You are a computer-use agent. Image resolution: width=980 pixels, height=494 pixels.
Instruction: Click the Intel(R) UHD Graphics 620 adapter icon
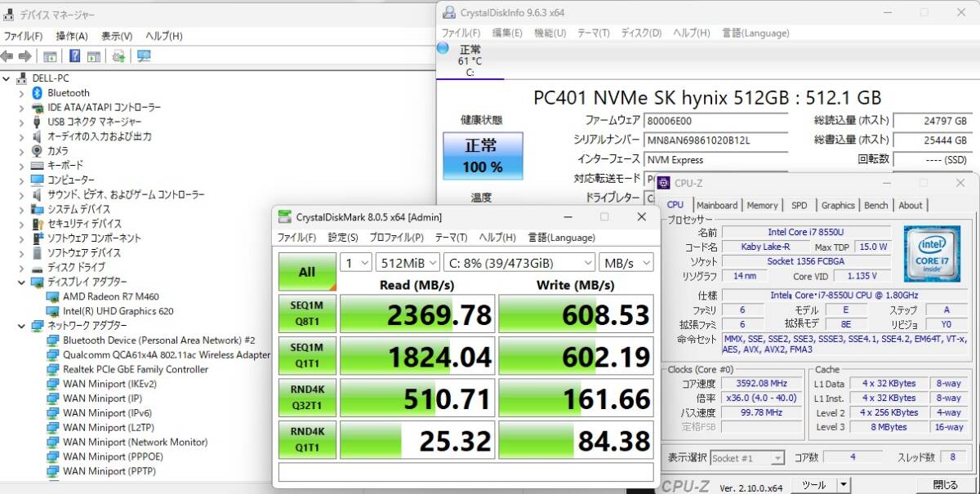click(x=53, y=311)
